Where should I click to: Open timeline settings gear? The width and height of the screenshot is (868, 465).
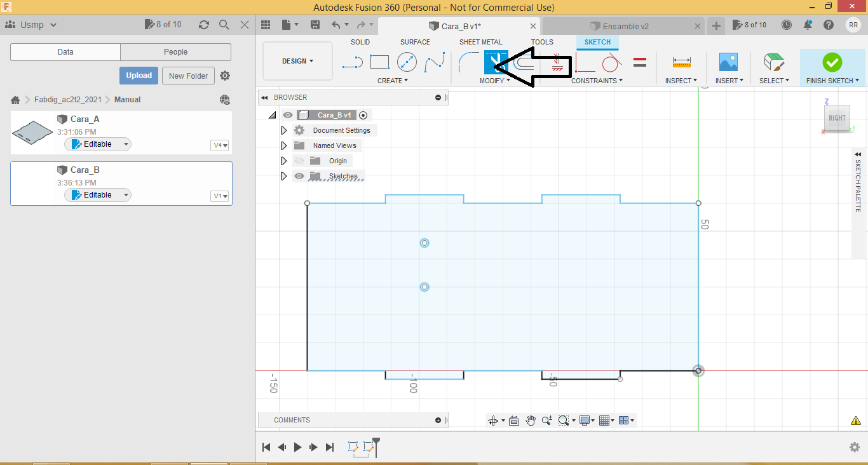(855, 447)
